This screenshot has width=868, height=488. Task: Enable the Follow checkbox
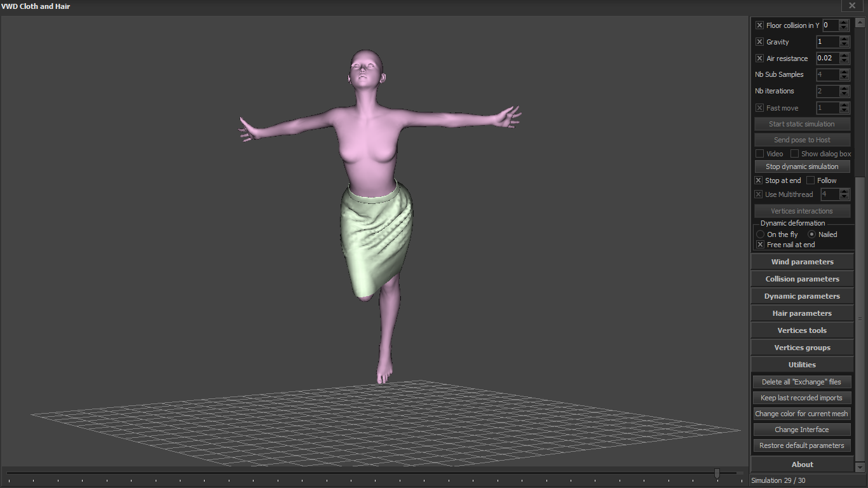pyautogui.click(x=810, y=180)
